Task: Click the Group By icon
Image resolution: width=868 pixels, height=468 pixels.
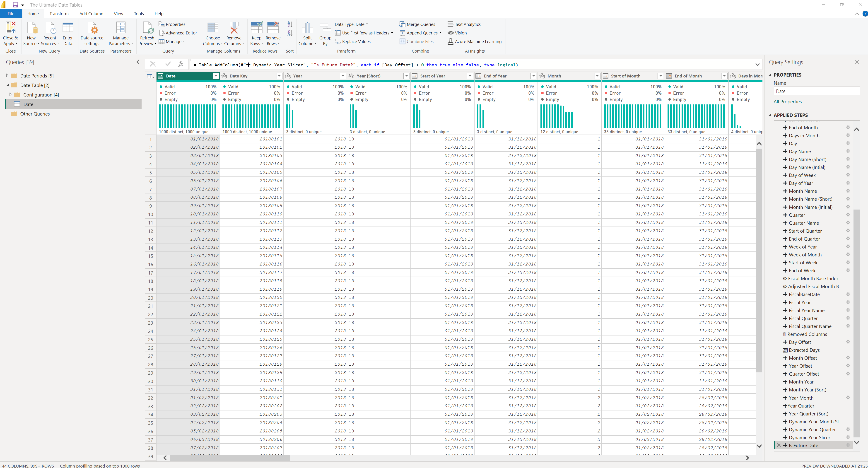Action: pyautogui.click(x=325, y=28)
